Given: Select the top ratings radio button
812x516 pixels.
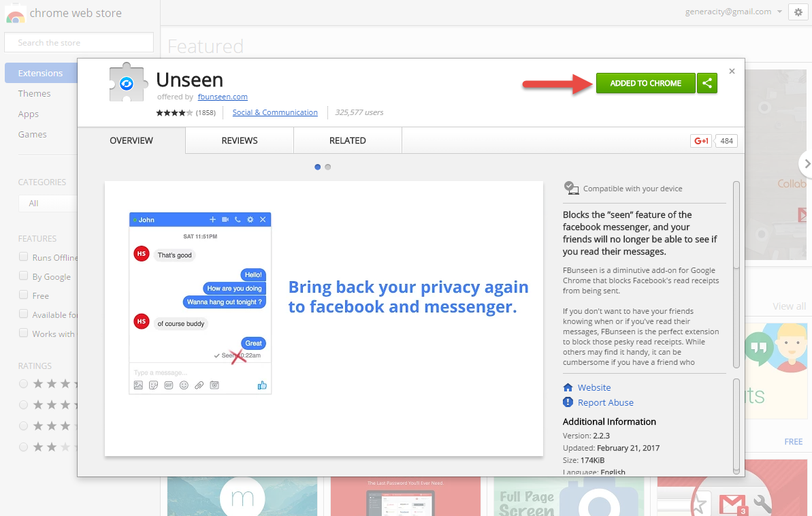Looking at the screenshot, I should 24,384.
